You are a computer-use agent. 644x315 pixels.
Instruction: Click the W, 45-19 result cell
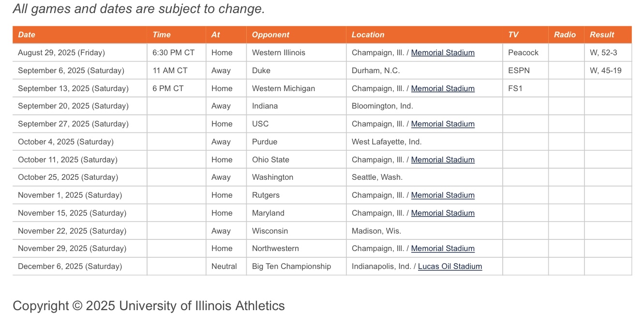tap(606, 71)
